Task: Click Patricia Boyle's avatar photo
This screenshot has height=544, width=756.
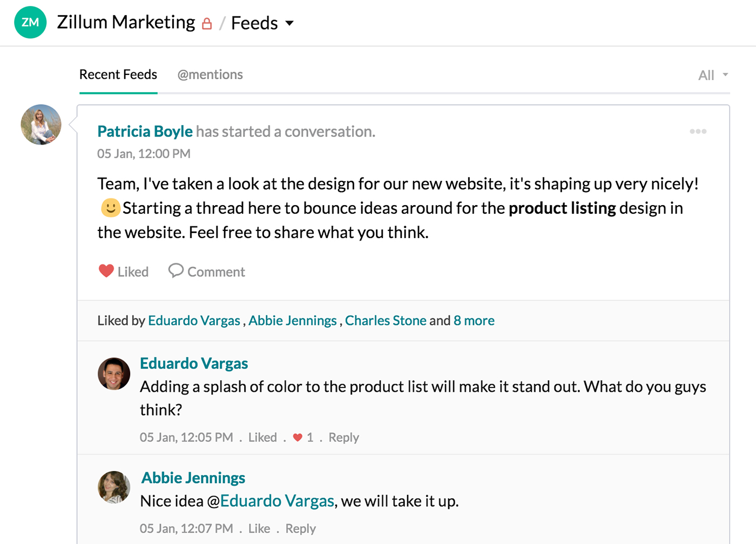Action: (41, 125)
